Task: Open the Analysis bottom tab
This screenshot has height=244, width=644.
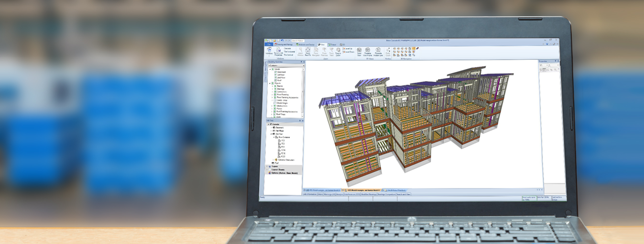Action: tap(340, 194)
